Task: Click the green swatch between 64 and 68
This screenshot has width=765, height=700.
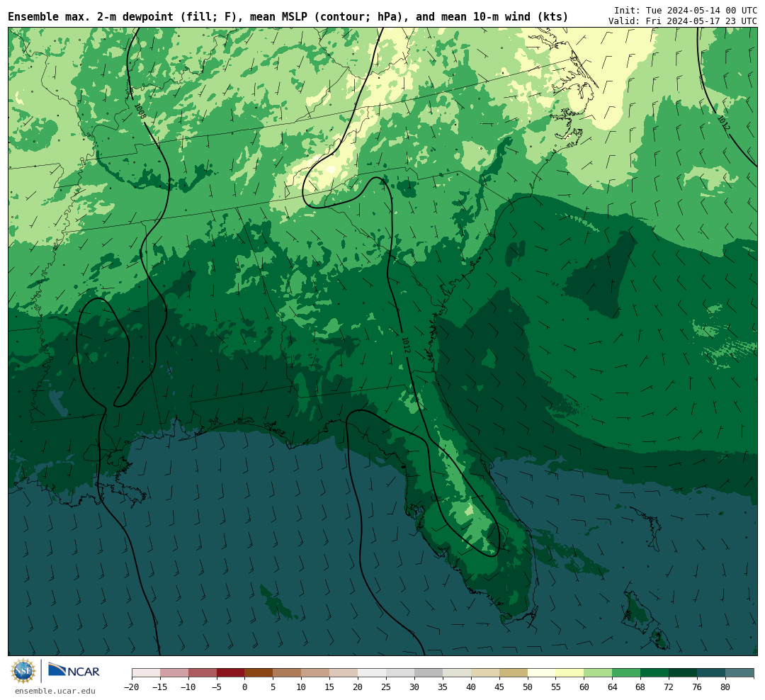Action: [x=627, y=673]
